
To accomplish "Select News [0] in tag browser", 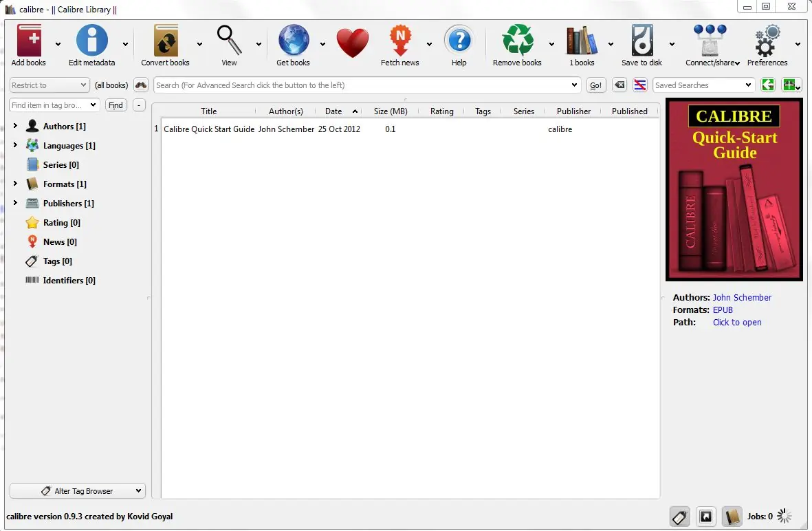I will coord(60,241).
